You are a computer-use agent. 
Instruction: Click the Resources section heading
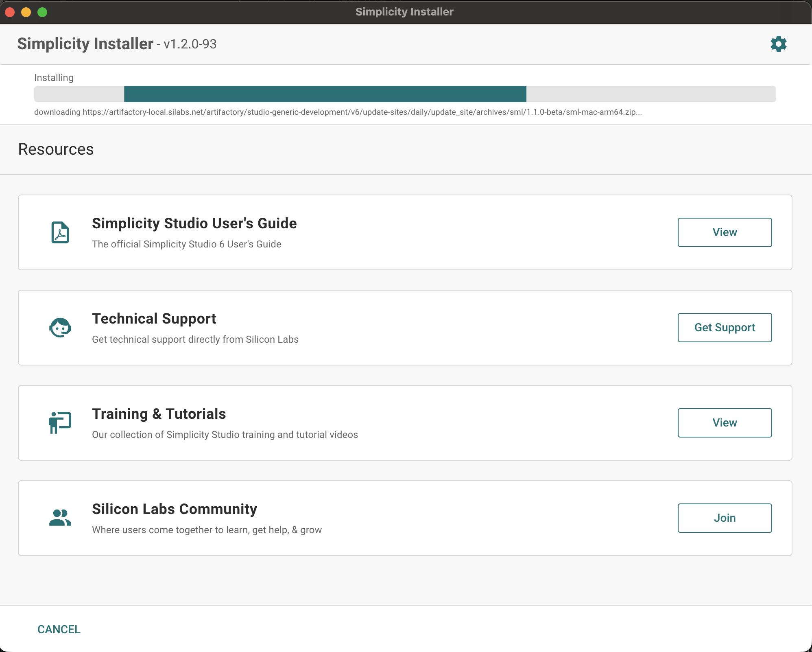pyautogui.click(x=56, y=149)
